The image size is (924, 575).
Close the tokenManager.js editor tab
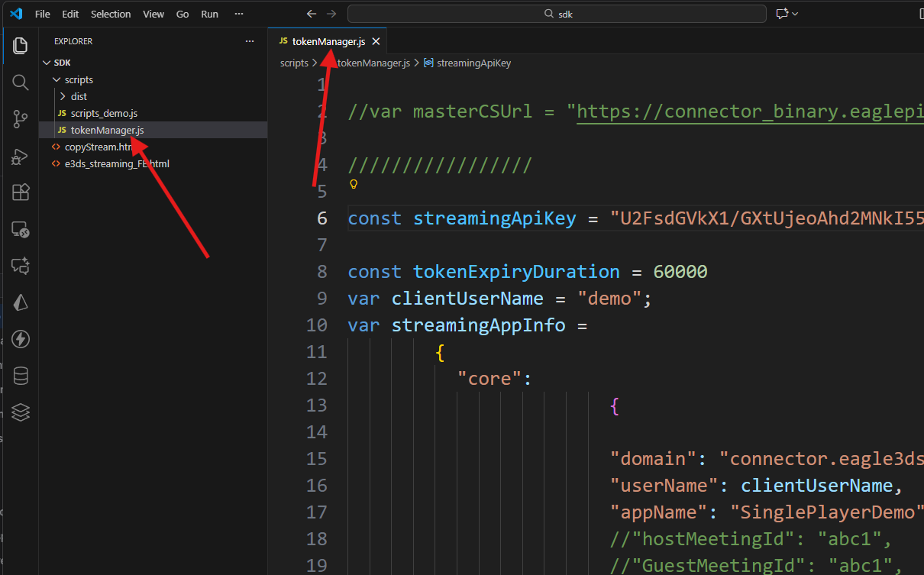tap(375, 41)
